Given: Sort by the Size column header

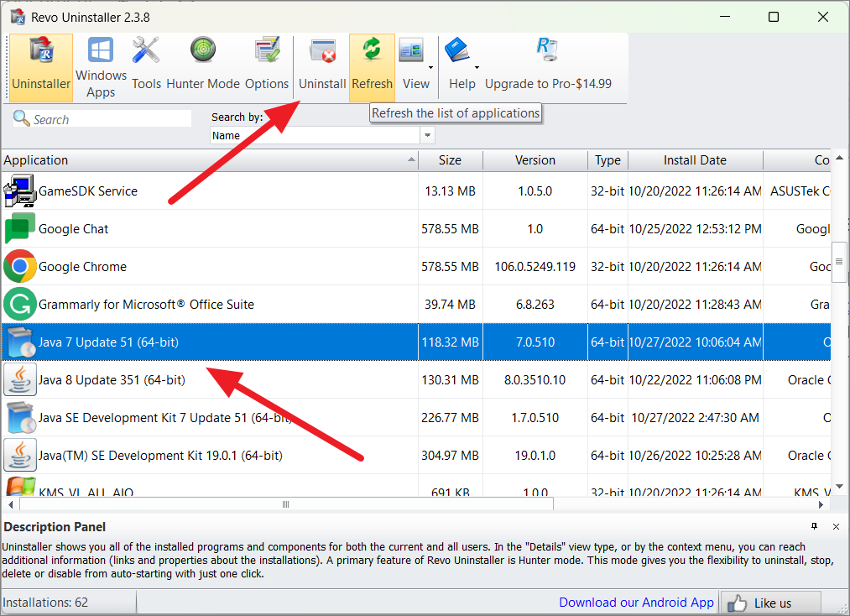Looking at the screenshot, I should 450,160.
